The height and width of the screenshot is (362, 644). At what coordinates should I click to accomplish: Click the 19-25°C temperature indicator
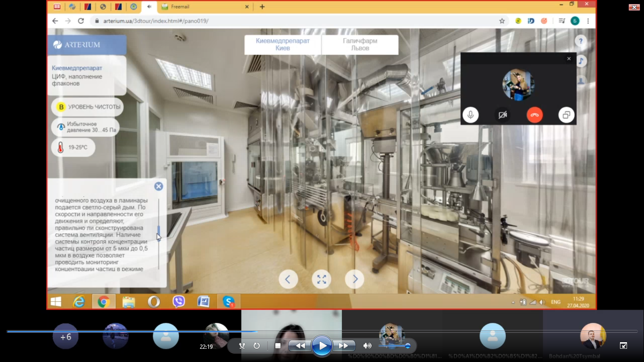(x=73, y=148)
